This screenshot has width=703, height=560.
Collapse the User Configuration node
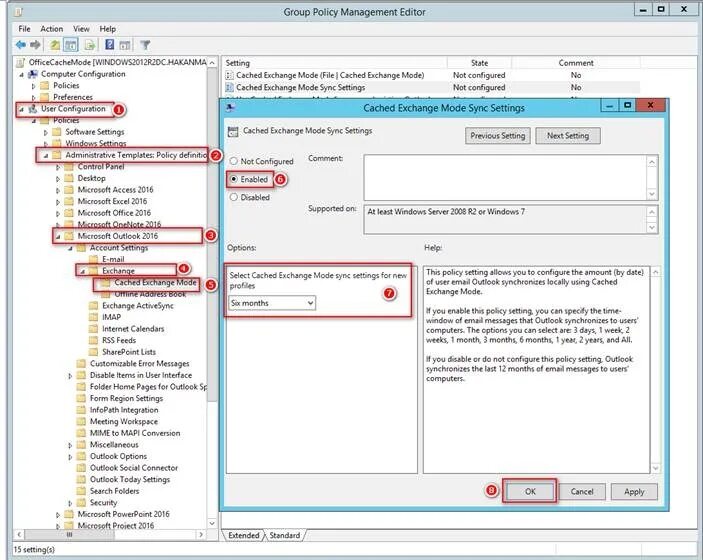pyautogui.click(x=21, y=109)
